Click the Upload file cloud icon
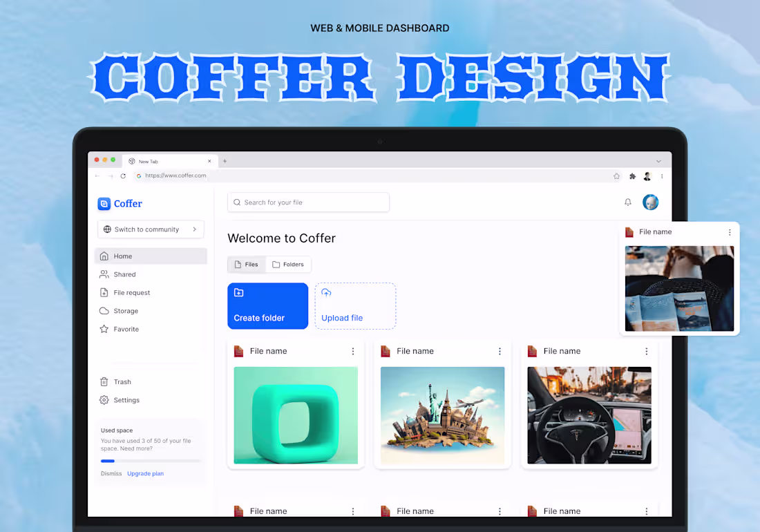This screenshot has width=760, height=532. (x=326, y=293)
